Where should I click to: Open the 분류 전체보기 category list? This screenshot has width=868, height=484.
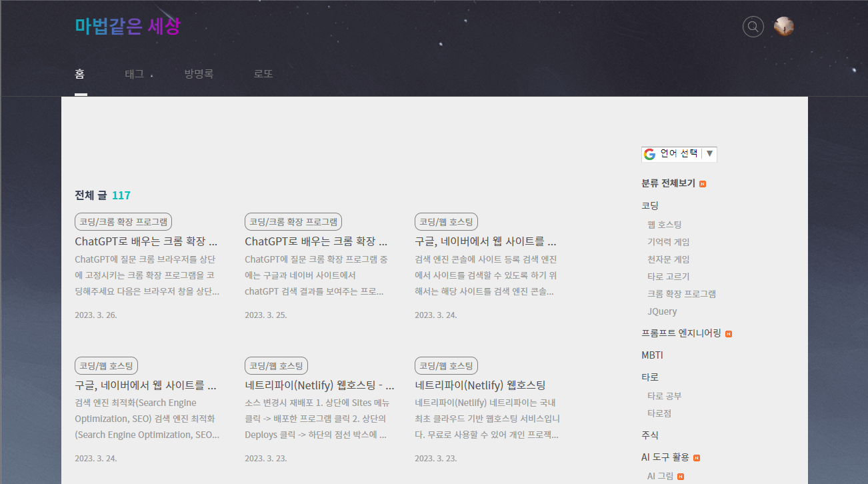[667, 183]
